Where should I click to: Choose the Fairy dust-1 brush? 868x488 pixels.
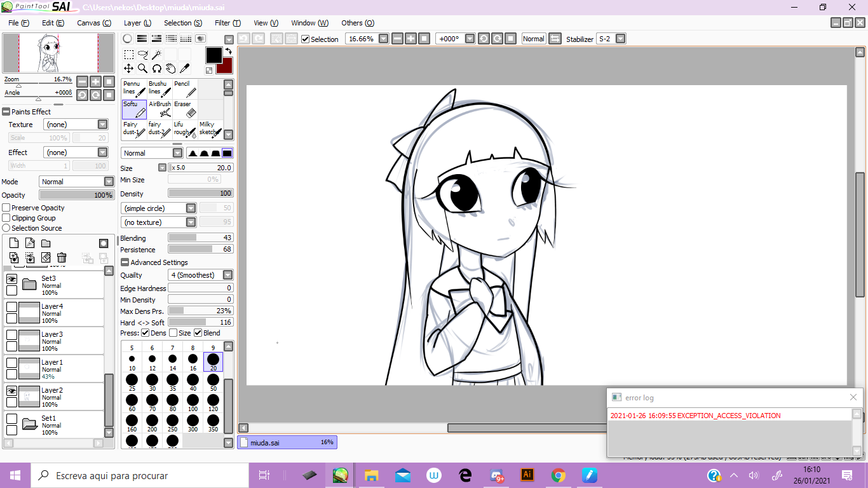[x=134, y=129]
